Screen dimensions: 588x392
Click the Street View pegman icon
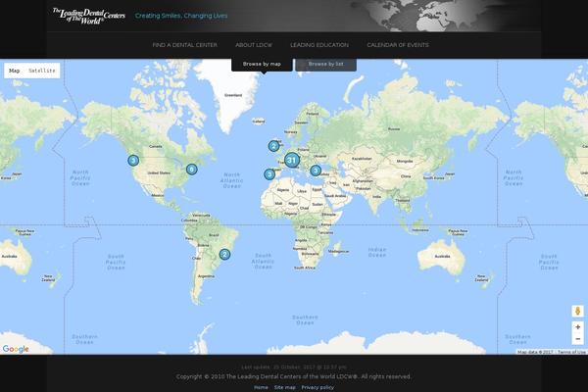pos(578,311)
